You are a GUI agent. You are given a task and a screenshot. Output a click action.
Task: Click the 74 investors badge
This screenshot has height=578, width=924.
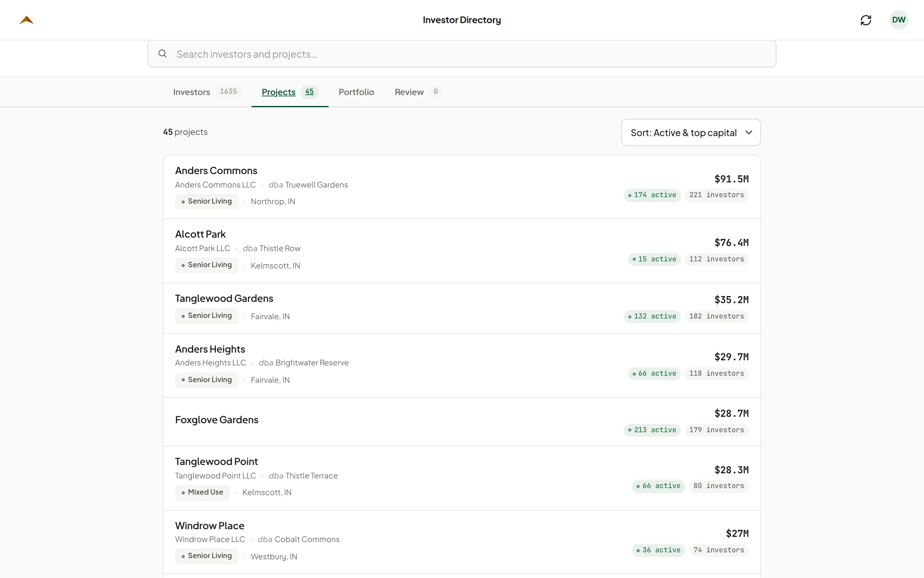click(x=719, y=550)
